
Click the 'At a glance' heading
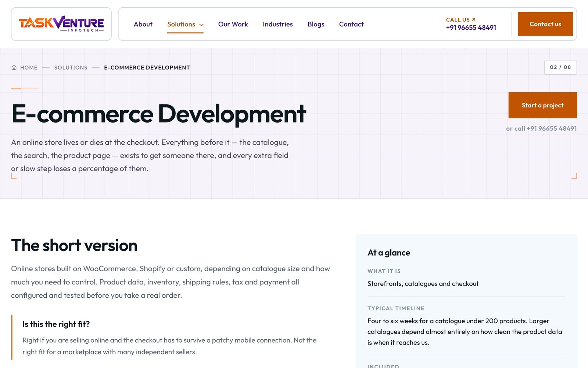pos(389,253)
